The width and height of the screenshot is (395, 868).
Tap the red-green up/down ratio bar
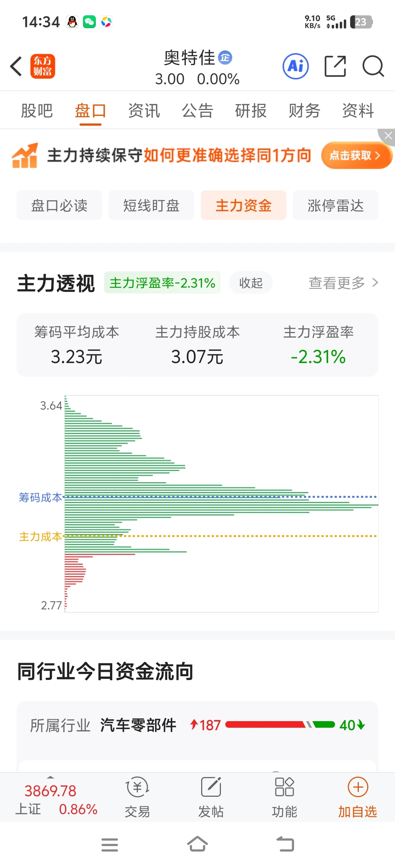pyautogui.click(x=280, y=724)
